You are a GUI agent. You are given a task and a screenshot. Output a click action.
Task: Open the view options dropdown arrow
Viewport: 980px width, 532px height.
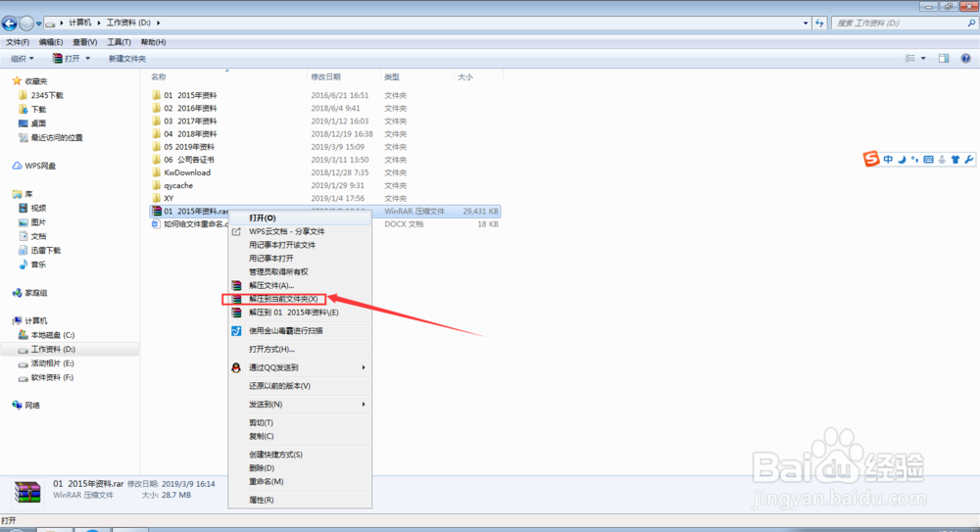(x=923, y=58)
